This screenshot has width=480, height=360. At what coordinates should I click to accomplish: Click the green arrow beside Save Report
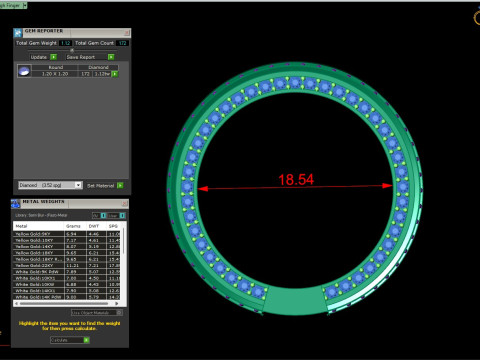click(111, 57)
